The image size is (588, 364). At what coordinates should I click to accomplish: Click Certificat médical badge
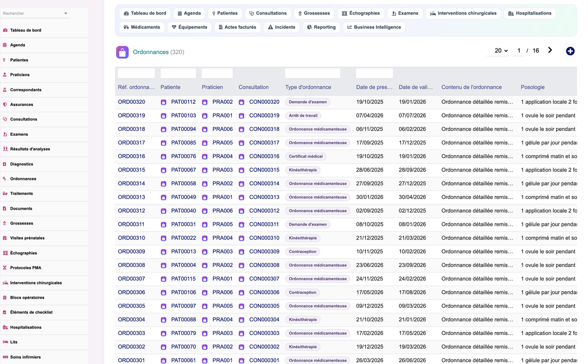click(306, 156)
